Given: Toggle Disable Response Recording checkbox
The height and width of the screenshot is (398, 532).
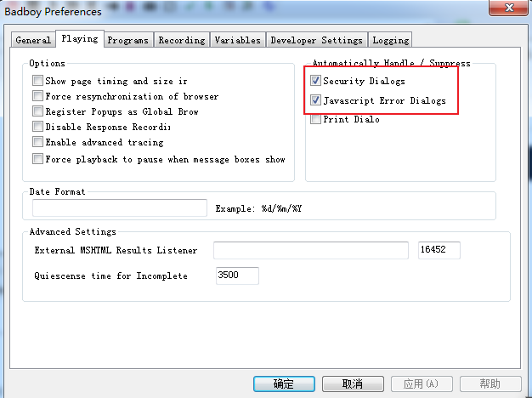Looking at the screenshot, I should click(37, 127).
